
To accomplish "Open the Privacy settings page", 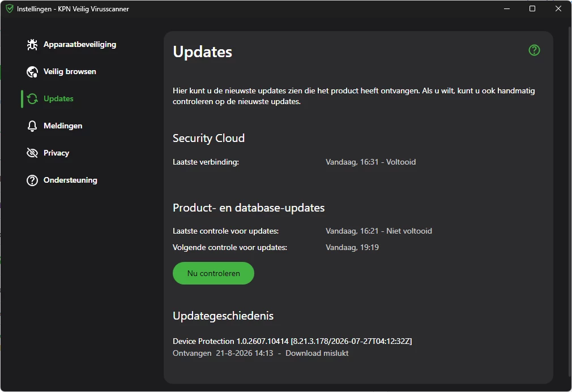I will click(x=56, y=153).
